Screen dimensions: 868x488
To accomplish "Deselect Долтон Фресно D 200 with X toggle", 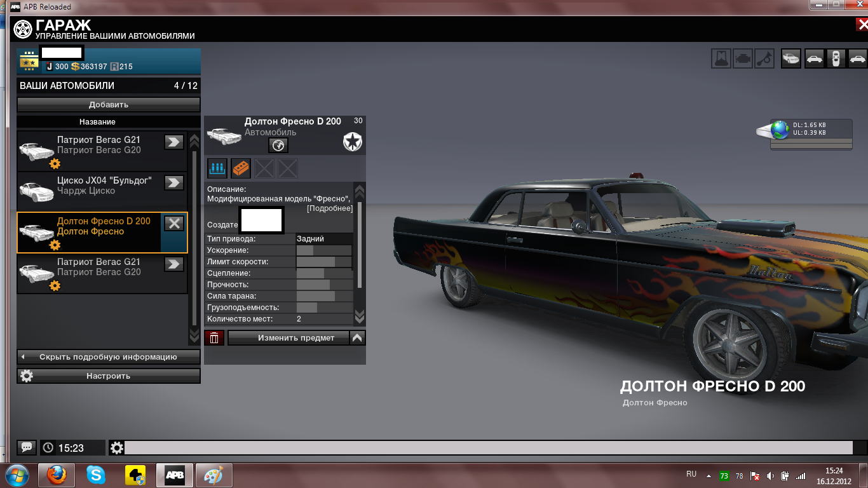I will [x=174, y=223].
